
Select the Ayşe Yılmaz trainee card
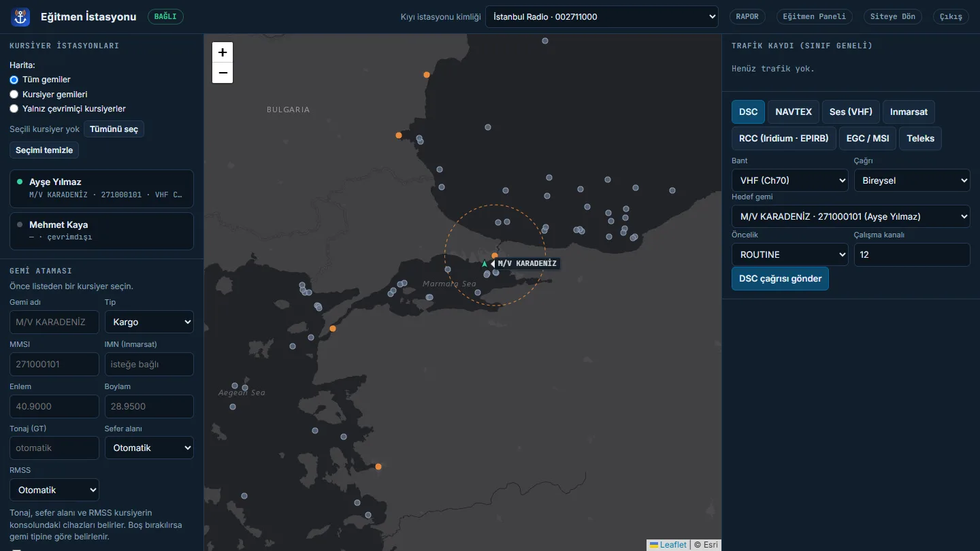(101, 188)
